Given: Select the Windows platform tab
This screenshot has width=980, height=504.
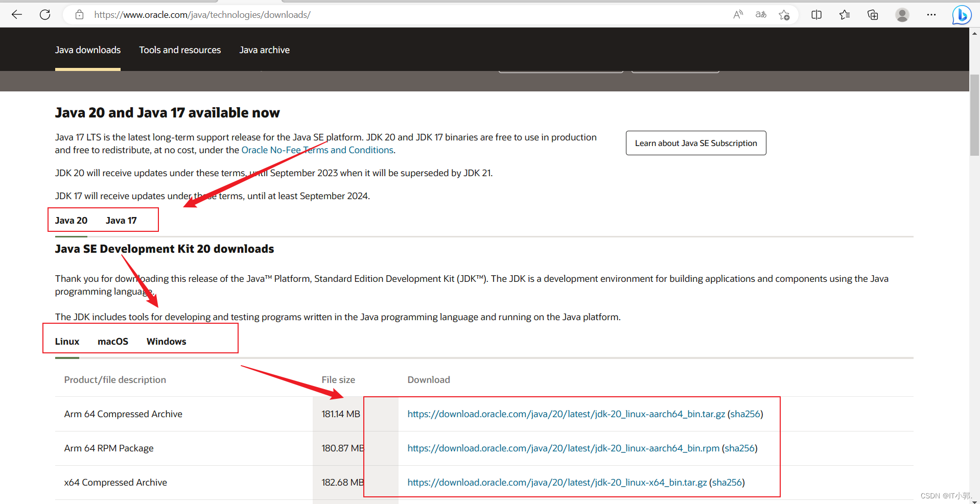Looking at the screenshot, I should [x=166, y=342].
